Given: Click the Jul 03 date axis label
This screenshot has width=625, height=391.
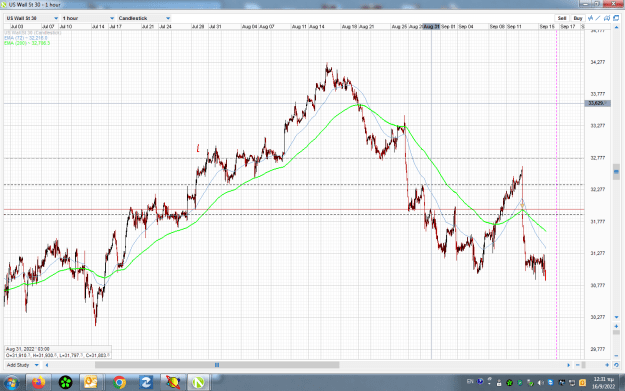Looking at the screenshot, I should pos(17,27).
